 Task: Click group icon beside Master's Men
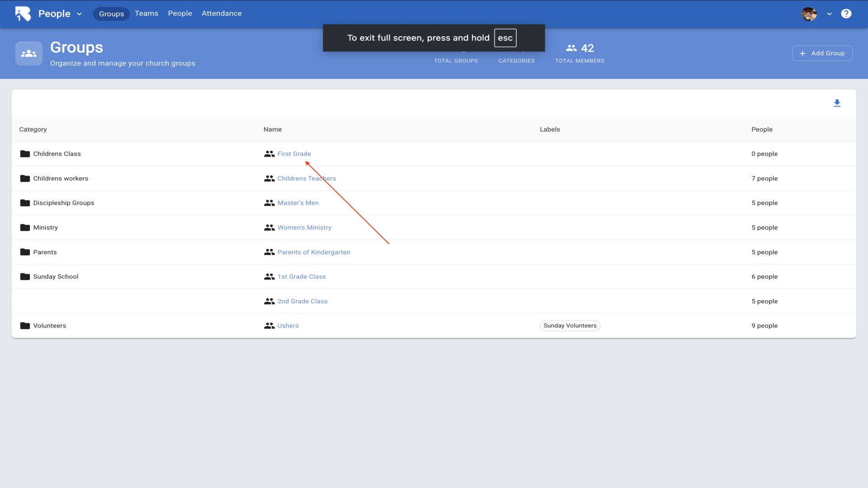tap(269, 203)
